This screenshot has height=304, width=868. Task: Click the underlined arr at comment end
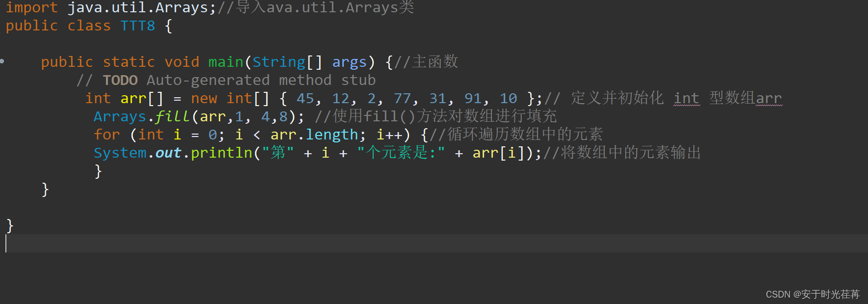click(x=769, y=99)
